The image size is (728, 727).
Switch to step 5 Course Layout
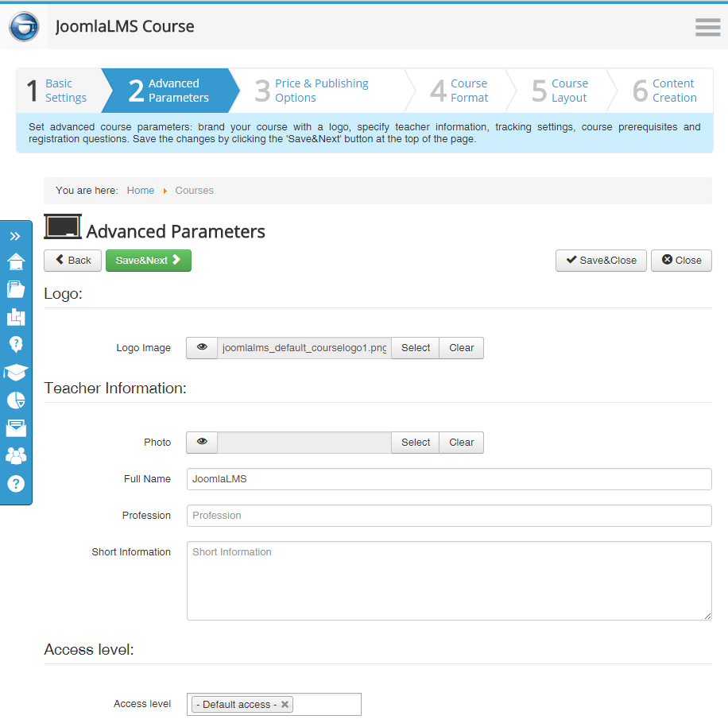point(560,91)
